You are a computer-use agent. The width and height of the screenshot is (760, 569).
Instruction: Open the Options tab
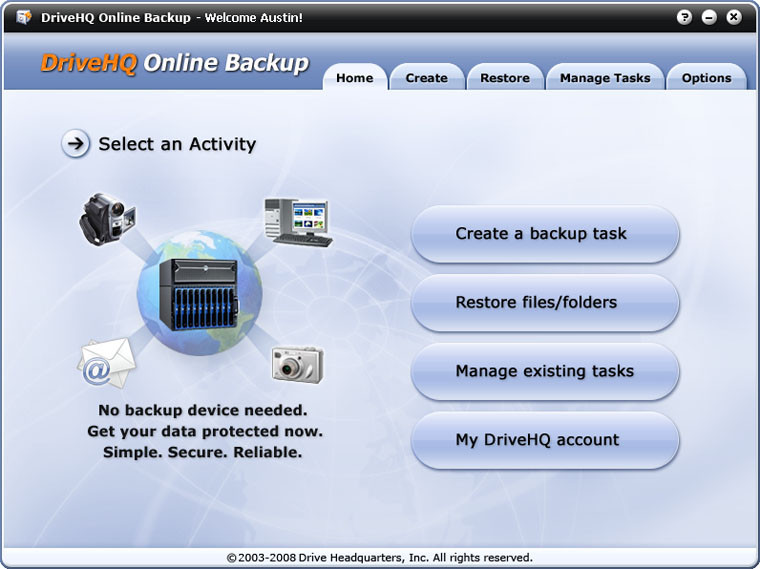coord(706,78)
